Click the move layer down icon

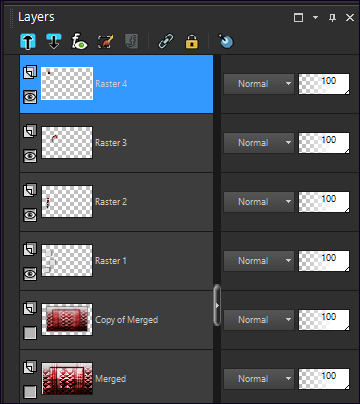pyautogui.click(x=54, y=42)
